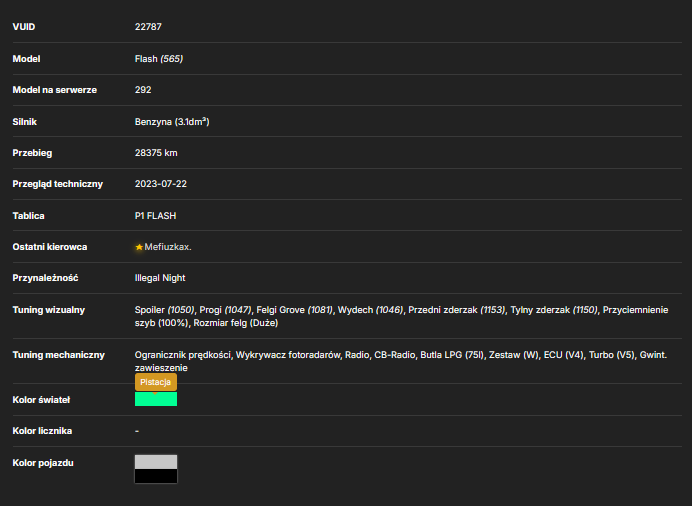Click the Przynależność row label
This screenshot has width=692, height=506.
(x=45, y=278)
